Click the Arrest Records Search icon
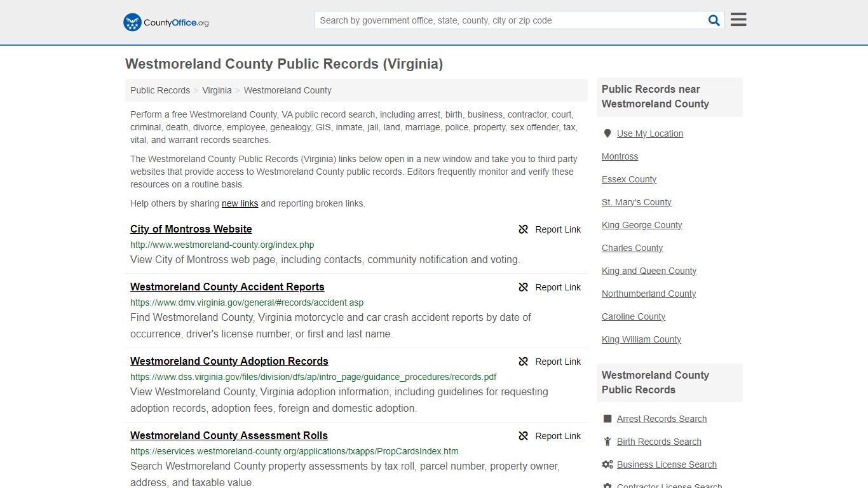 pos(607,419)
